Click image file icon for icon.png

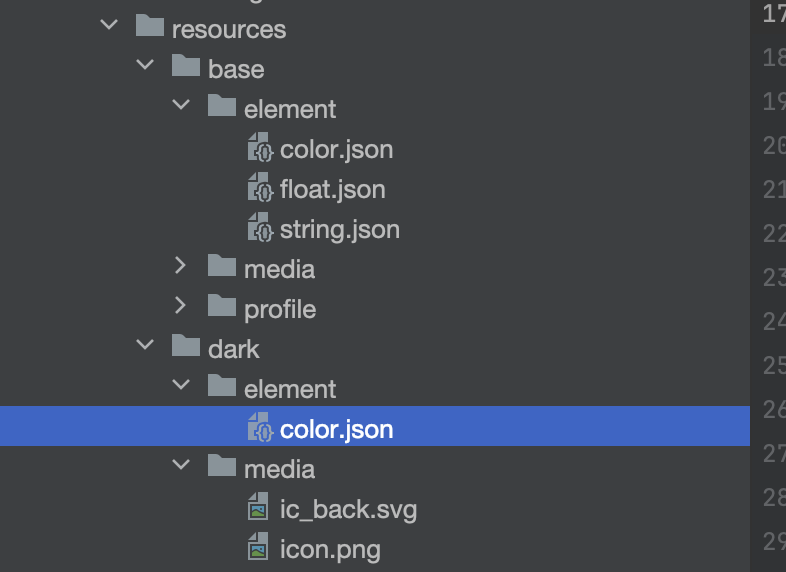[x=259, y=548]
